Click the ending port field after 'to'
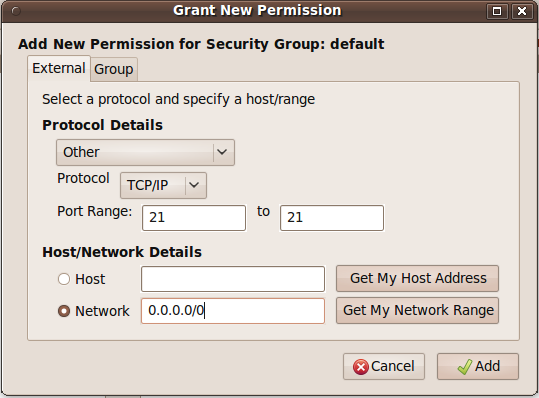 coord(332,218)
